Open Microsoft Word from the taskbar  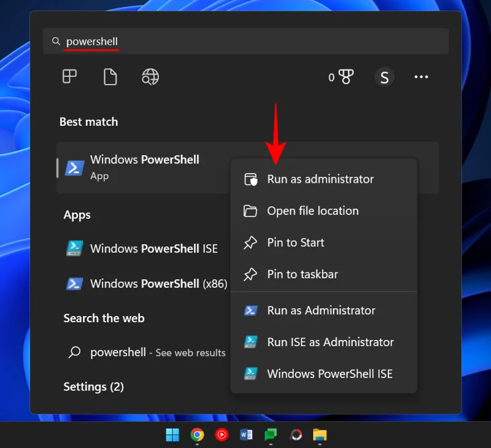pyautogui.click(x=246, y=434)
